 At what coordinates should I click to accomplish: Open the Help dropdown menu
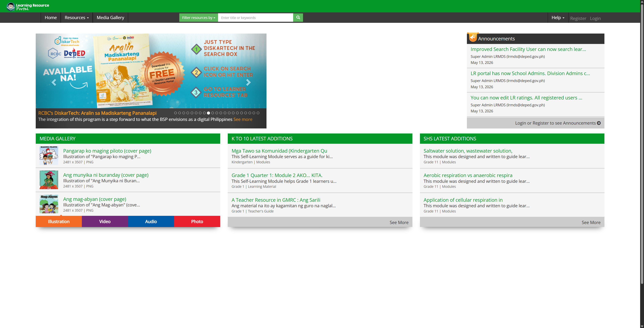point(558,17)
